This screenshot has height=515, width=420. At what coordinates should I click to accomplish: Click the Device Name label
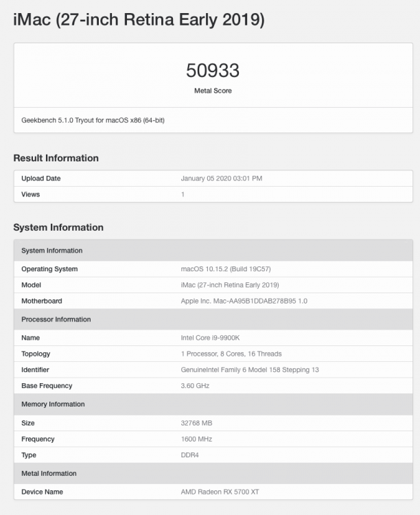(43, 492)
